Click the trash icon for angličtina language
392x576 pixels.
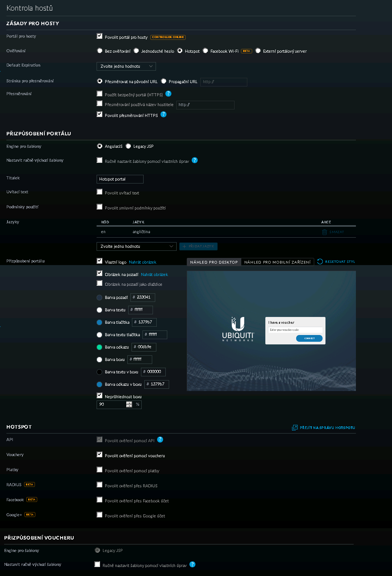click(x=325, y=232)
